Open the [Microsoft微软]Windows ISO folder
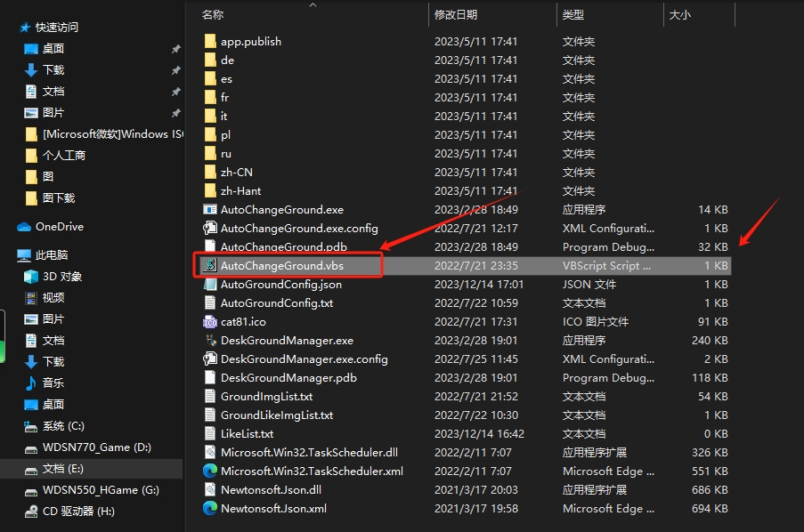804x532 pixels. pos(113,133)
